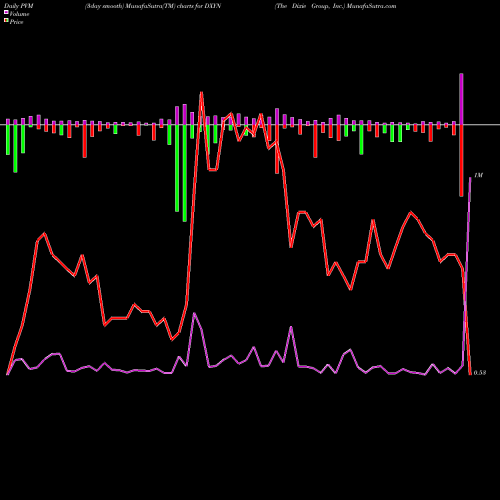This screenshot has height=500, width=500.
Task: Select the 'Price' legend label
Action: [16, 22]
